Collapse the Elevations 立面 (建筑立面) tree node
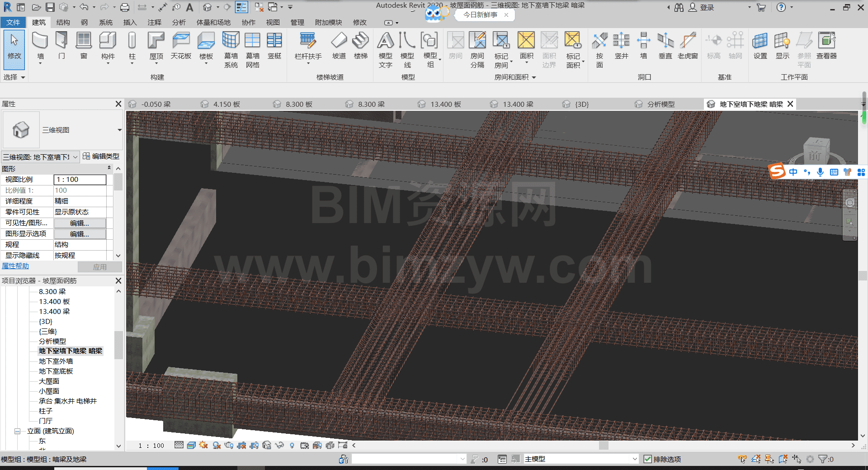 pos(18,432)
